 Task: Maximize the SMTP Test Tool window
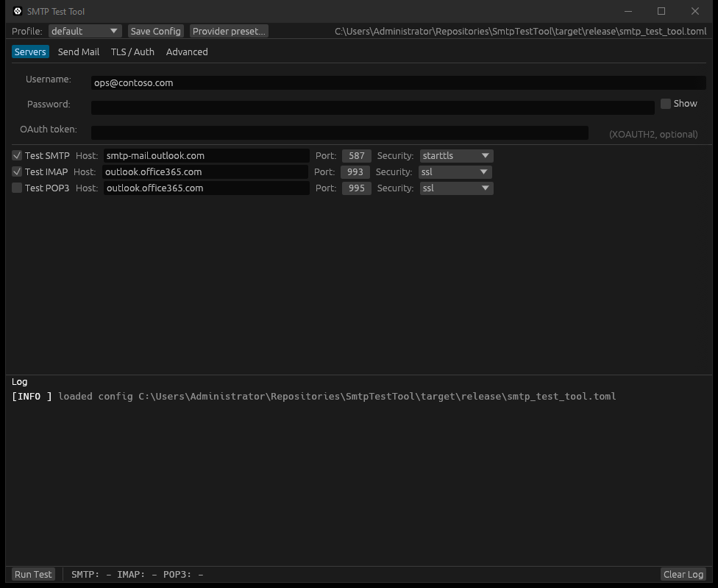pyautogui.click(x=661, y=11)
